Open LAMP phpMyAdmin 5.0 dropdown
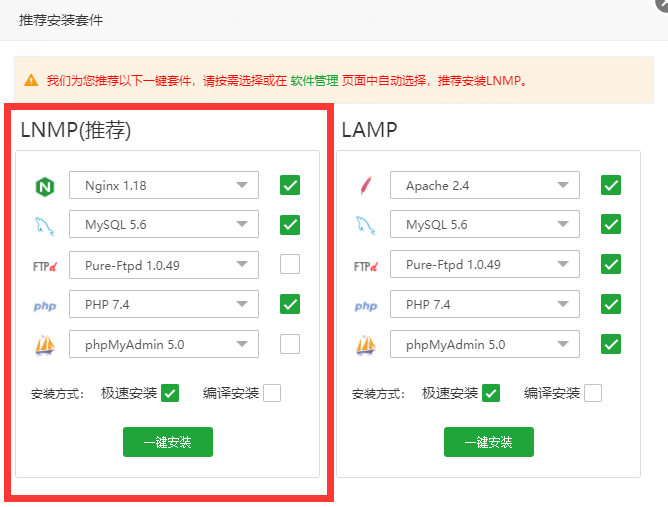The image size is (668, 507). pos(485,344)
